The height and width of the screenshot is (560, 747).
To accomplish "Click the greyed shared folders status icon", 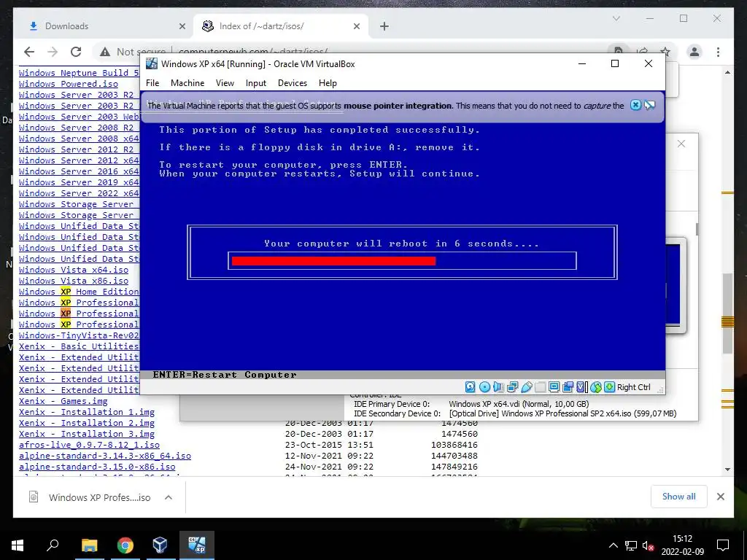I will tap(541, 387).
